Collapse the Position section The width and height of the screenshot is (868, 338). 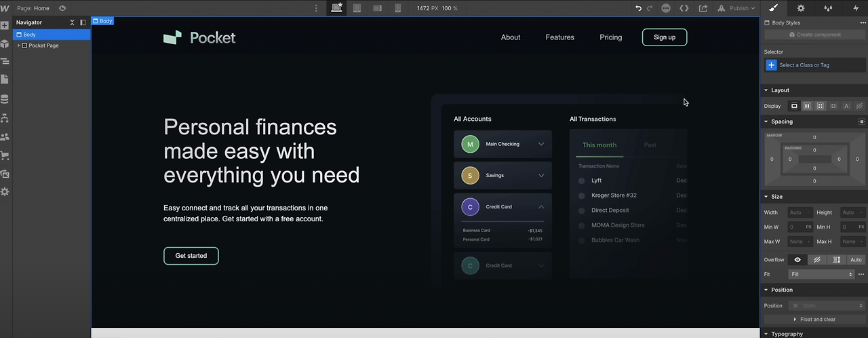[782, 290]
